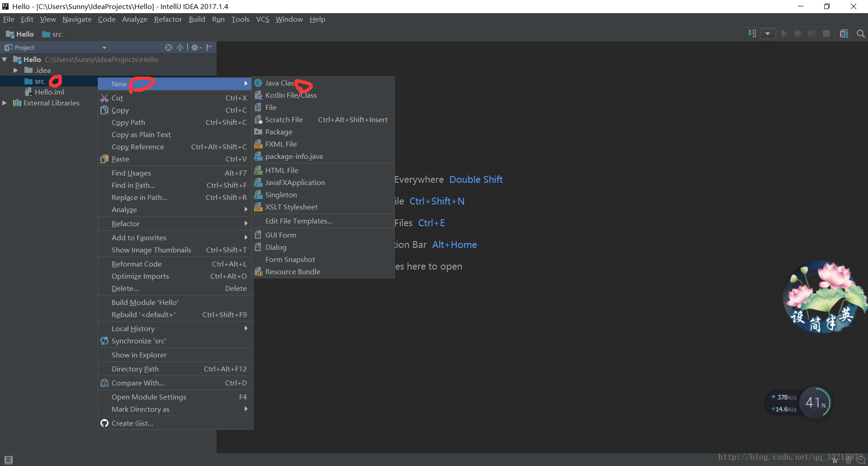Image resolution: width=868 pixels, height=466 pixels.
Task: Select Directory Path entry
Action: pos(175,369)
